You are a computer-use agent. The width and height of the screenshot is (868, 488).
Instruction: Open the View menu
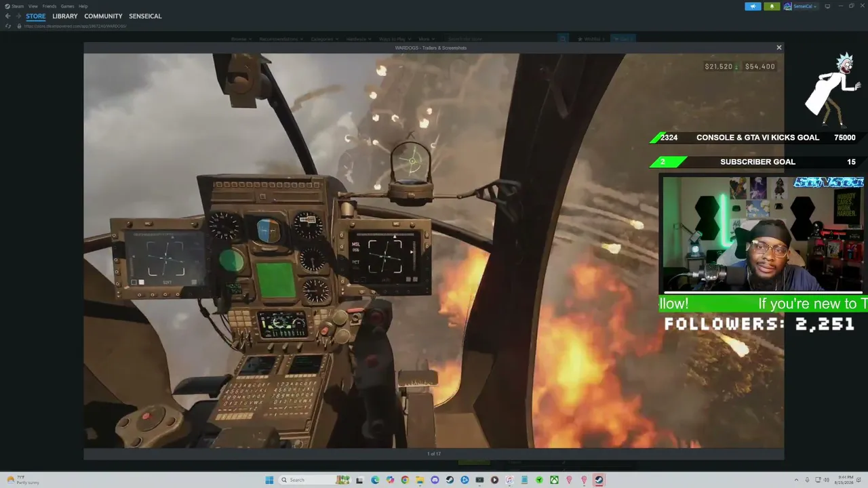pos(33,6)
